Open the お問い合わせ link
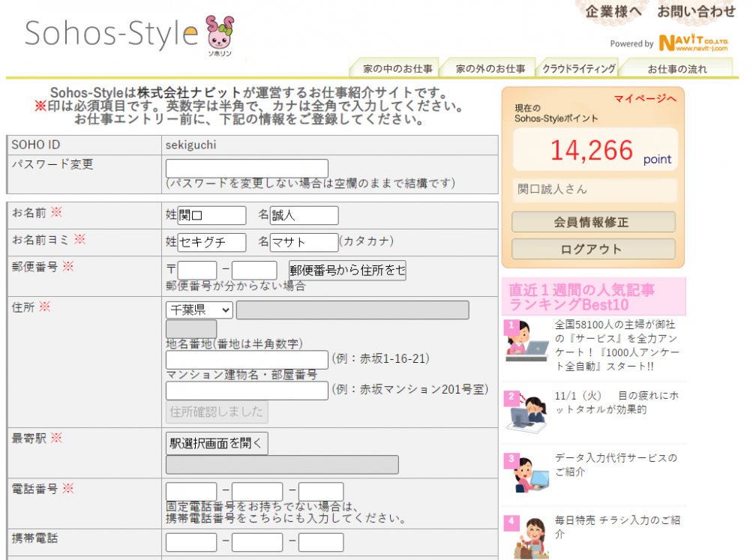The image size is (750, 560). pyautogui.click(x=696, y=10)
